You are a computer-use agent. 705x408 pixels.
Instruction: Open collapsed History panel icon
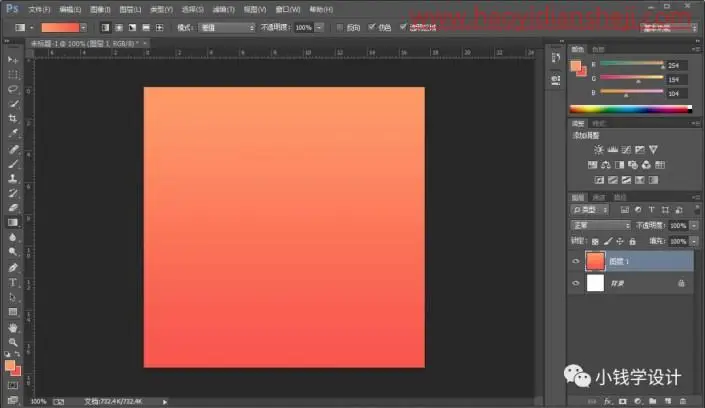556,58
